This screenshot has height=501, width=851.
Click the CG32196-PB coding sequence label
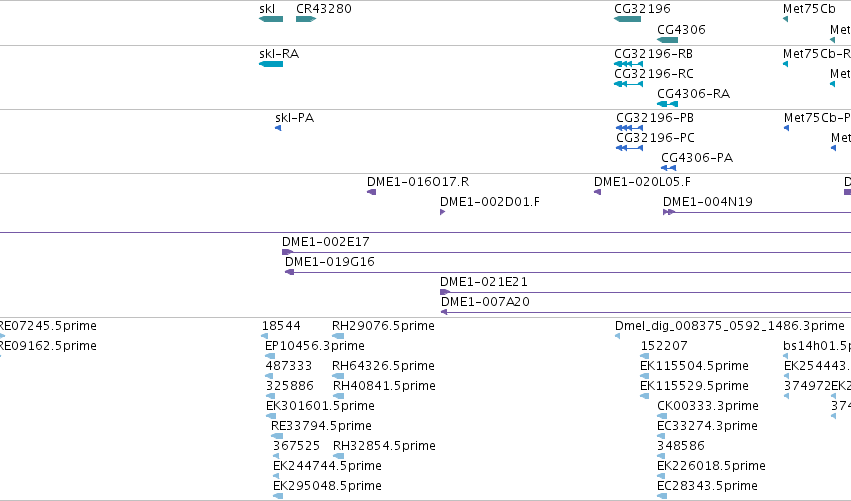pos(655,118)
